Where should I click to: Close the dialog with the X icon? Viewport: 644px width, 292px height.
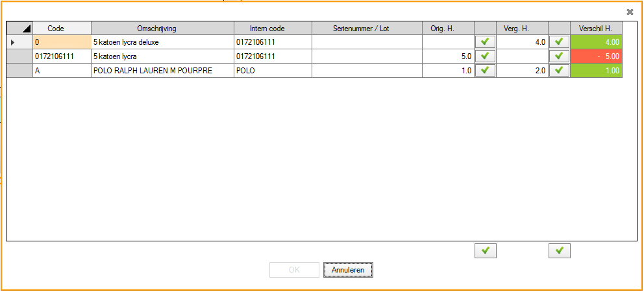630,12
